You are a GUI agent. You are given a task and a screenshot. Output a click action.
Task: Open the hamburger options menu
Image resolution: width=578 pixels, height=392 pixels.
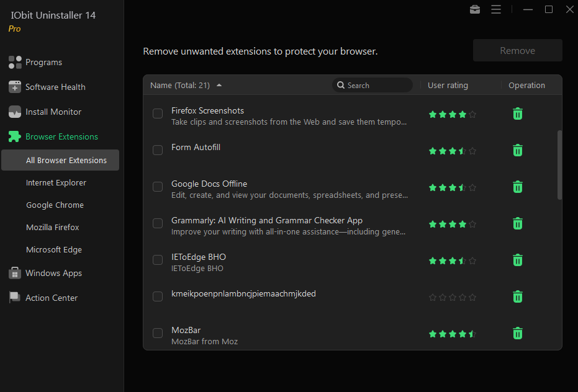(496, 9)
